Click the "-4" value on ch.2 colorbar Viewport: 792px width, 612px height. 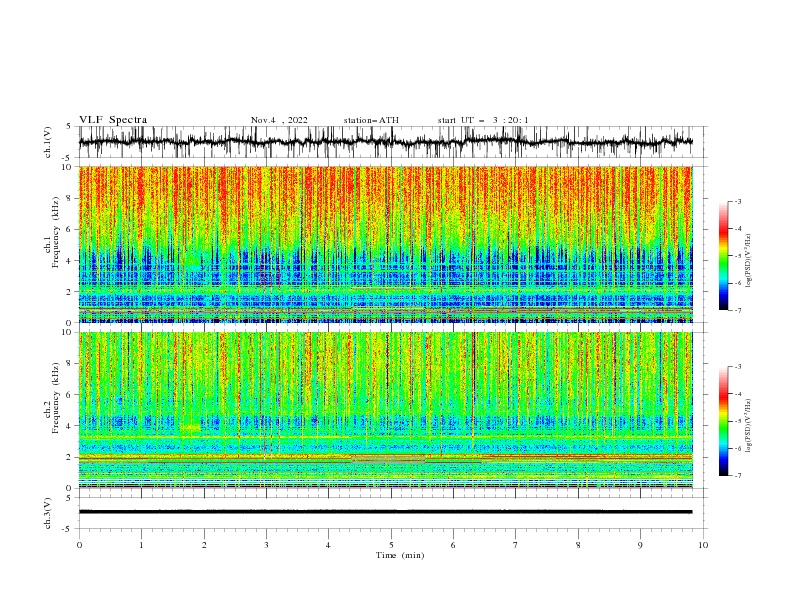tap(738, 394)
